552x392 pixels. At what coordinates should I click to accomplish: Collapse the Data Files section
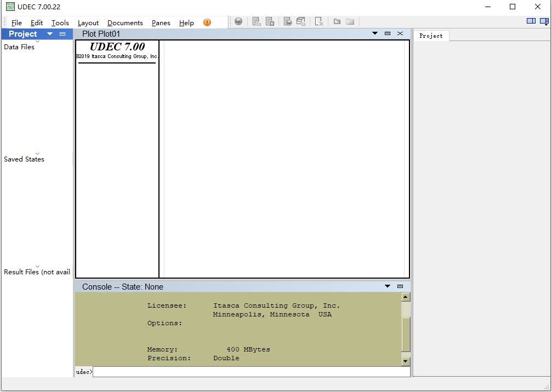click(37, 42)
